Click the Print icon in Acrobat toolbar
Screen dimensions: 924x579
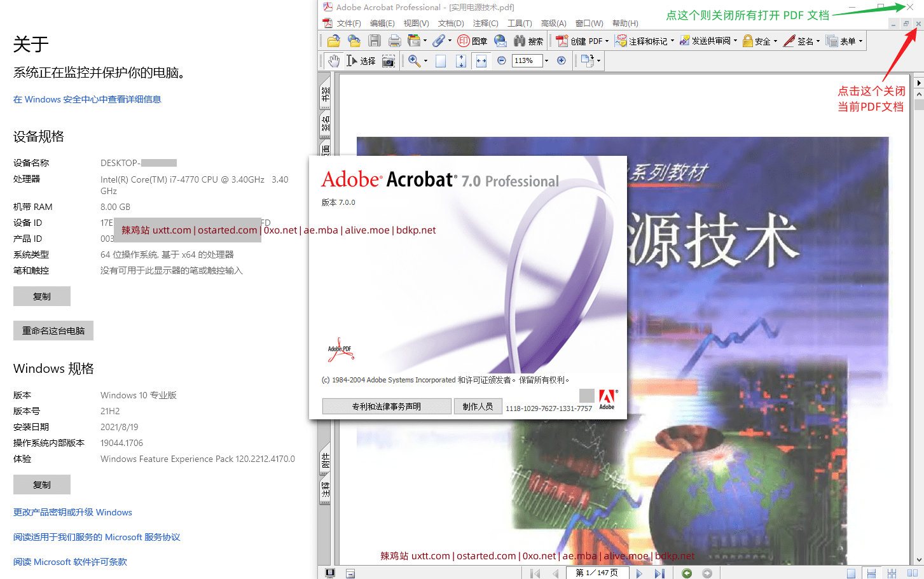395,41
